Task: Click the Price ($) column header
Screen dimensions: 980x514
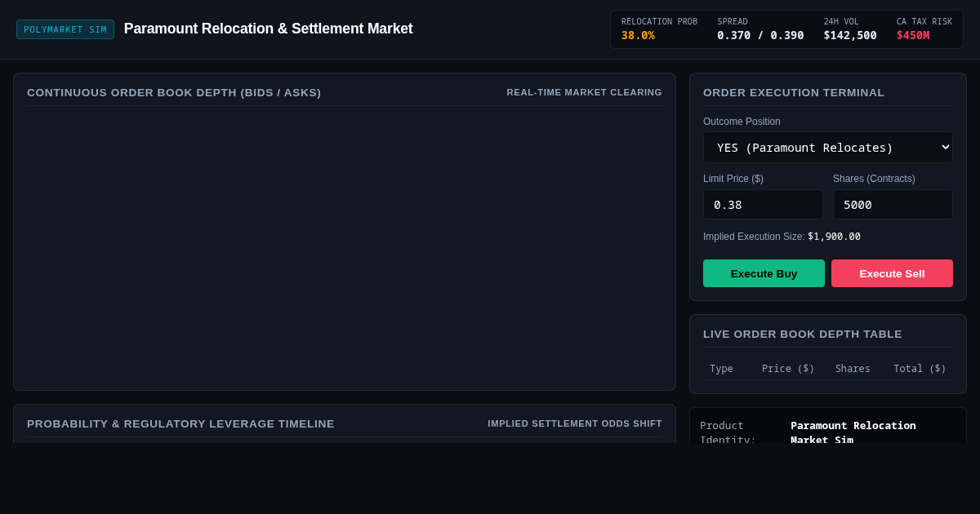Action: tap(788, 369)
